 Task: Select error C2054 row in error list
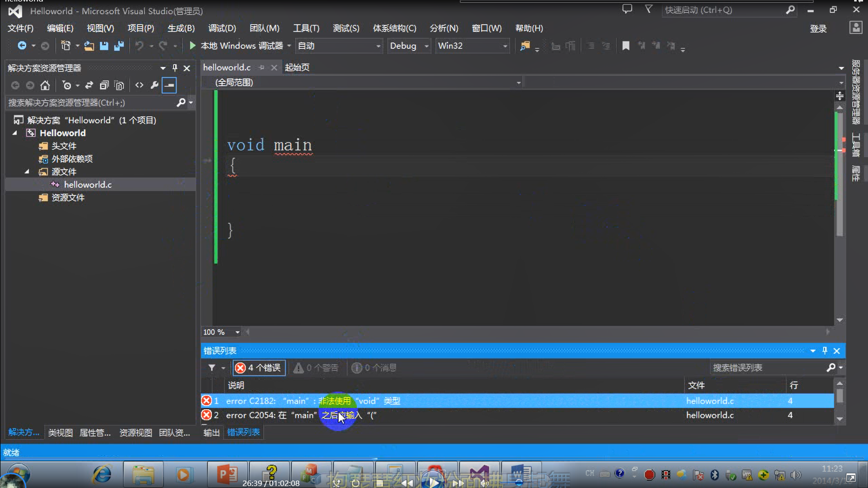click(517, 415)
